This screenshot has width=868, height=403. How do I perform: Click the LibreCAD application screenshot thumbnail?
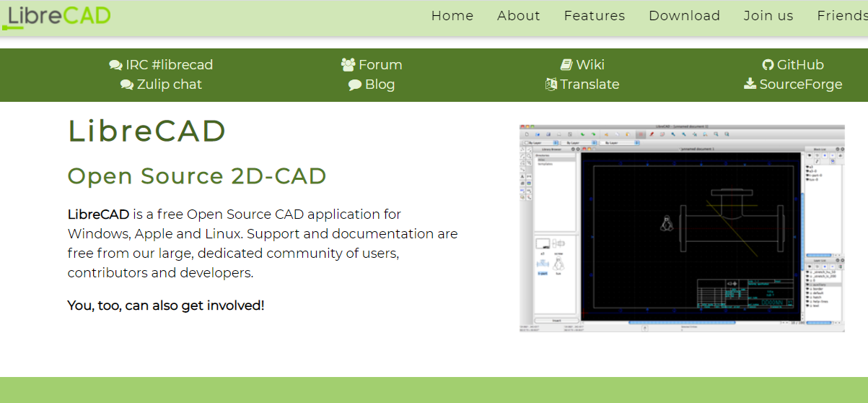[682, 228]
